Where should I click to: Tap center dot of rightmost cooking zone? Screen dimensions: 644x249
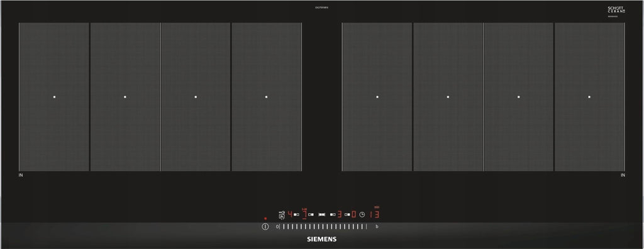589,97
